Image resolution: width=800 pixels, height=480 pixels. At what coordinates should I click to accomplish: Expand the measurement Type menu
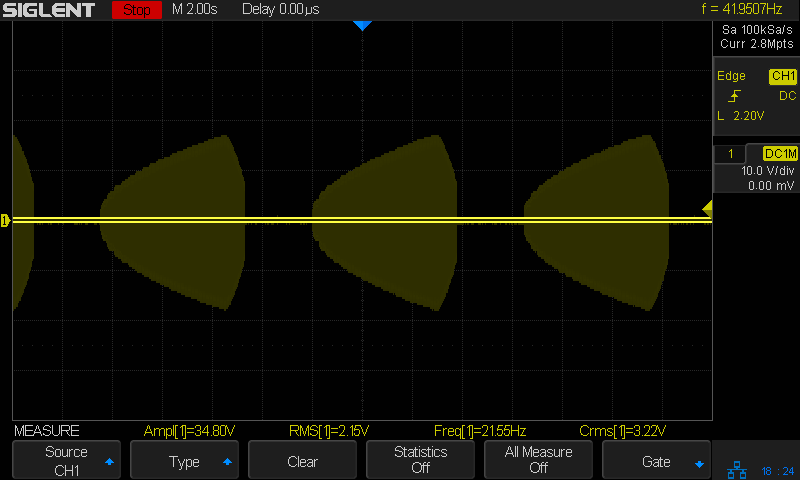[x=184, y=461]
